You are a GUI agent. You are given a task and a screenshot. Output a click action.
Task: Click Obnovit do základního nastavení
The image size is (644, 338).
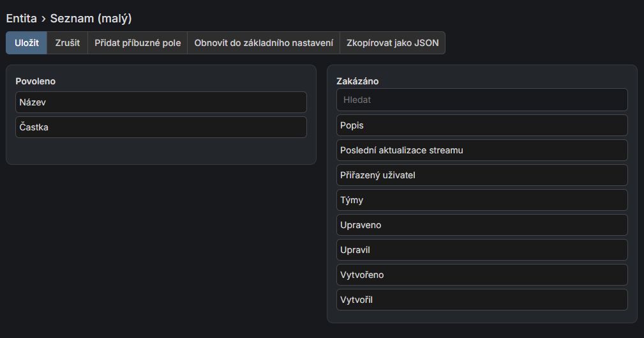pyautogui.click(x=264, y=43)
